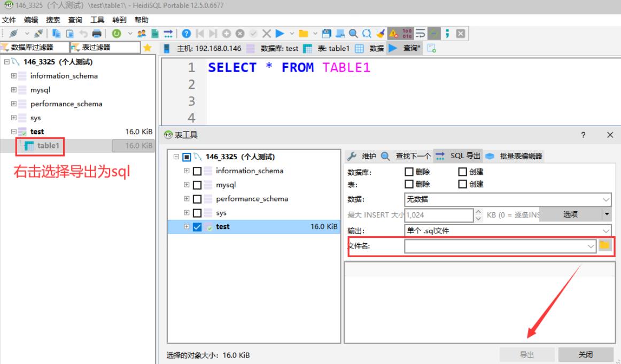Click the Help question mark toolbar icon
This screenshot has width=621, height=364.
[x=186, y=34]
